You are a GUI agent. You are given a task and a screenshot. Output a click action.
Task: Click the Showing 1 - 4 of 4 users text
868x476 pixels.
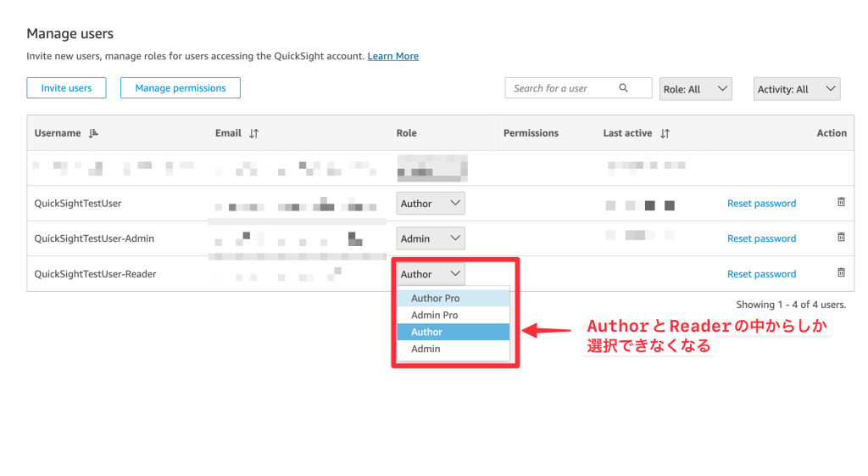click(791, 305)
